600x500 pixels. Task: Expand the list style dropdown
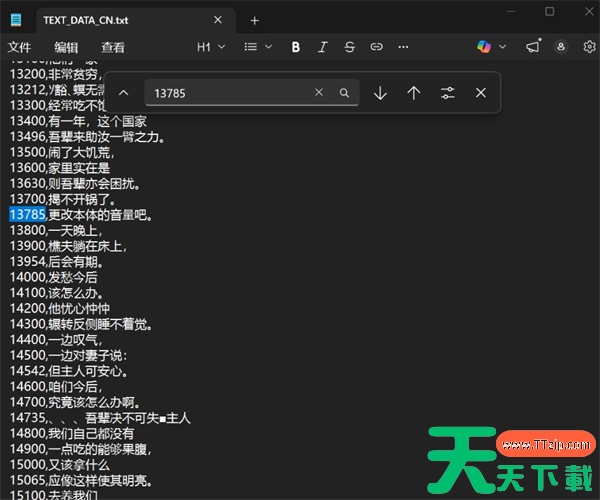[257, 47]
